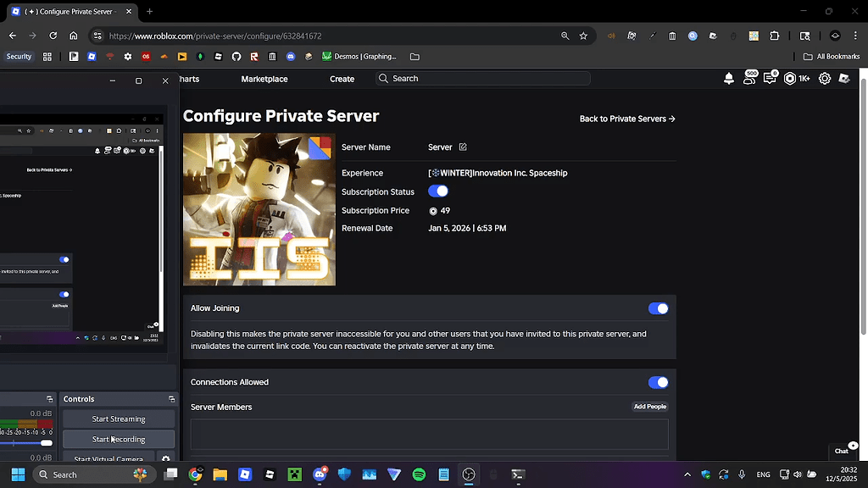The image size is (868, 488).
Task: Open Roblox messages icon
Action: (770, 78)
